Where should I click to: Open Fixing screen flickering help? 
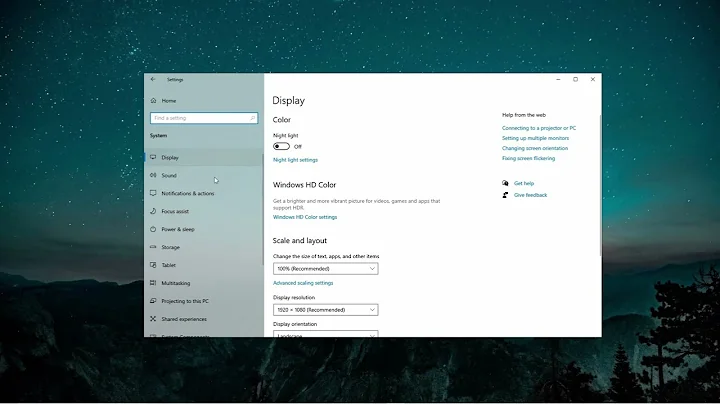(x=529, y=158)
